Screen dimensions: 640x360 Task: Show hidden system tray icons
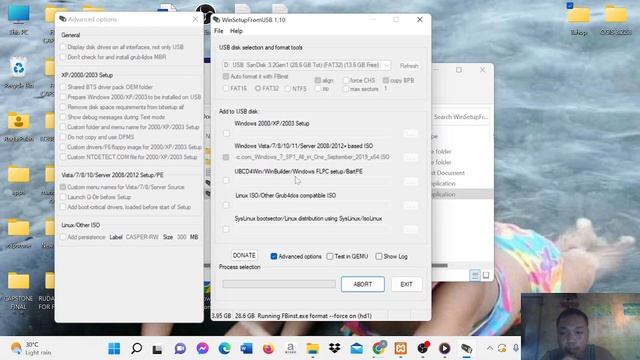click(x=489, y=348)
